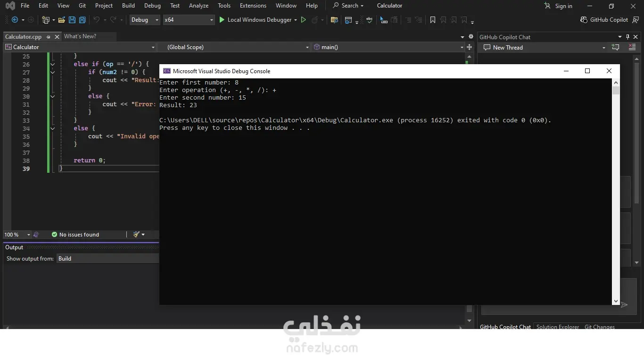Open the Build menu
The width and height of the screenshot is (644, 355).
[x=128, y=6]
